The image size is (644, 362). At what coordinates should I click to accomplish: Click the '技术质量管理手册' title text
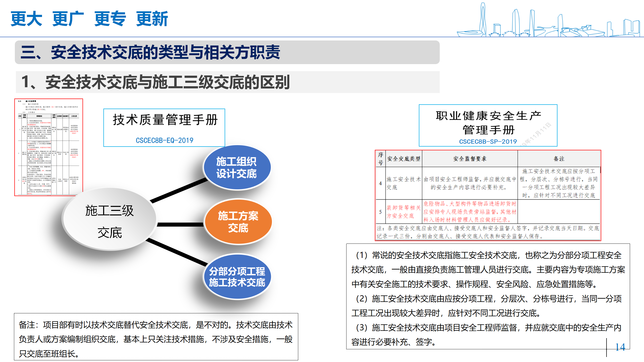165,120
